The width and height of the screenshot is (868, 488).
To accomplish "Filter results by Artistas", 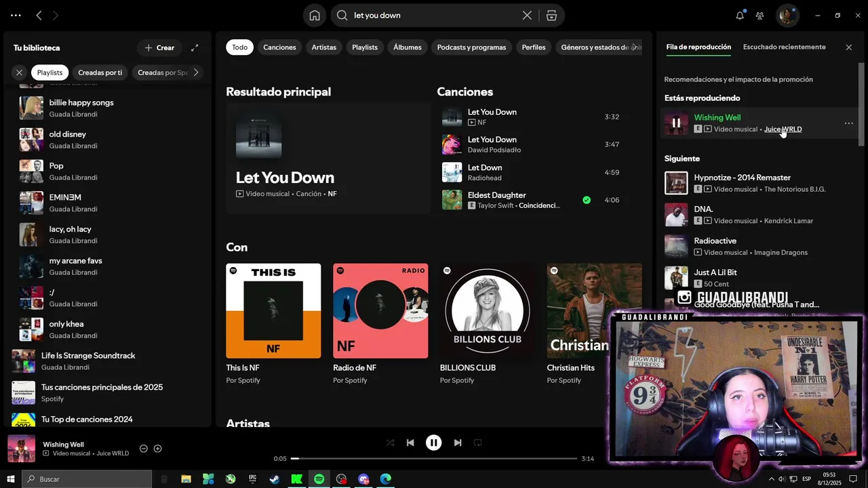I will pyautogui.click(x=323, y=47).
